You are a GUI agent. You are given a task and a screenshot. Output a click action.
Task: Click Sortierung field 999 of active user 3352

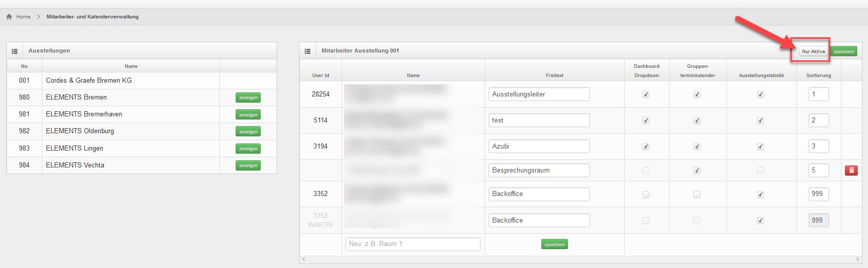coord(818,194)
